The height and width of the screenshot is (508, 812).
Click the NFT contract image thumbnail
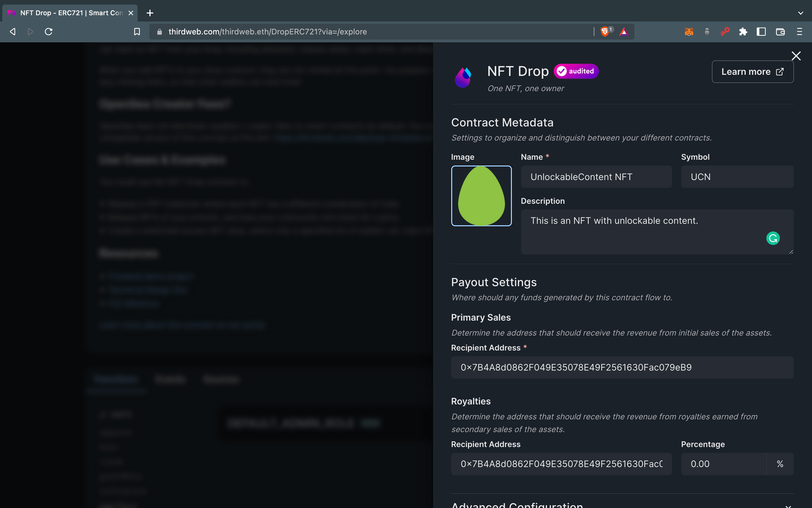[x=481, y=196]
